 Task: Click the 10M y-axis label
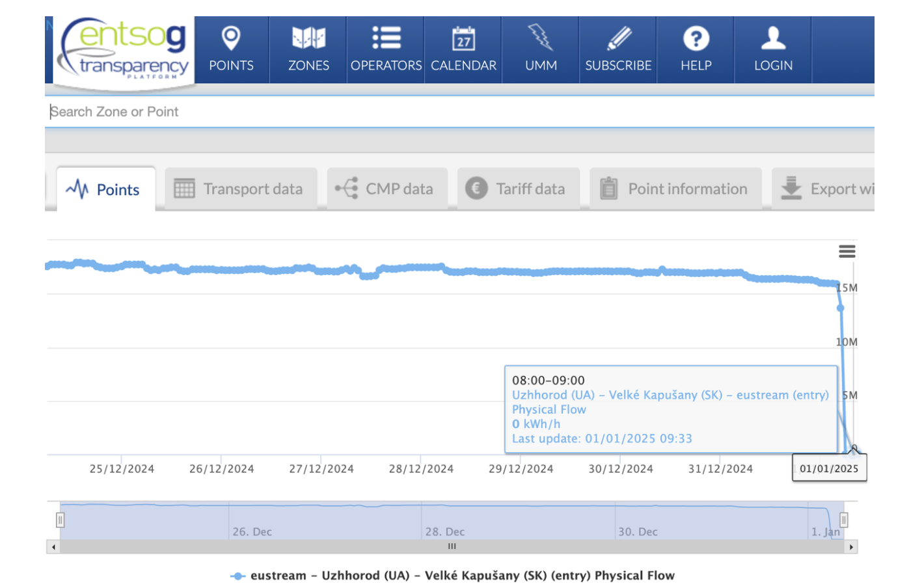point(847,342)
